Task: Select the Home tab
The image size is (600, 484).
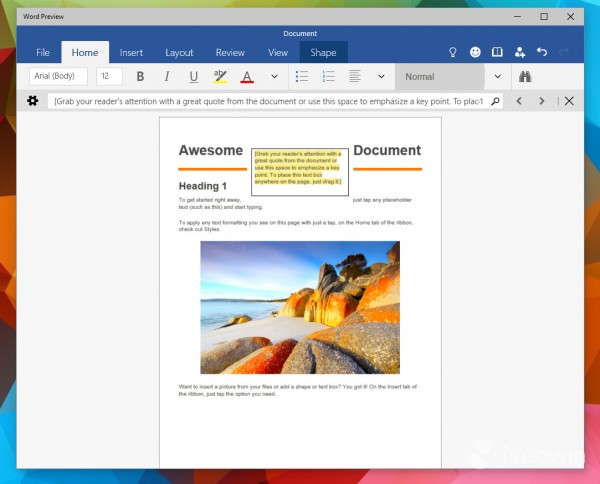Action: coord(85,52)
